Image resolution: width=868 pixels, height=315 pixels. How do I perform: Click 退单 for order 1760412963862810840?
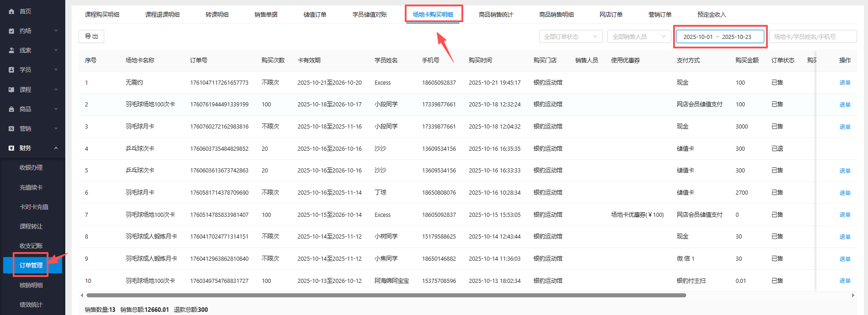(845, 259)
